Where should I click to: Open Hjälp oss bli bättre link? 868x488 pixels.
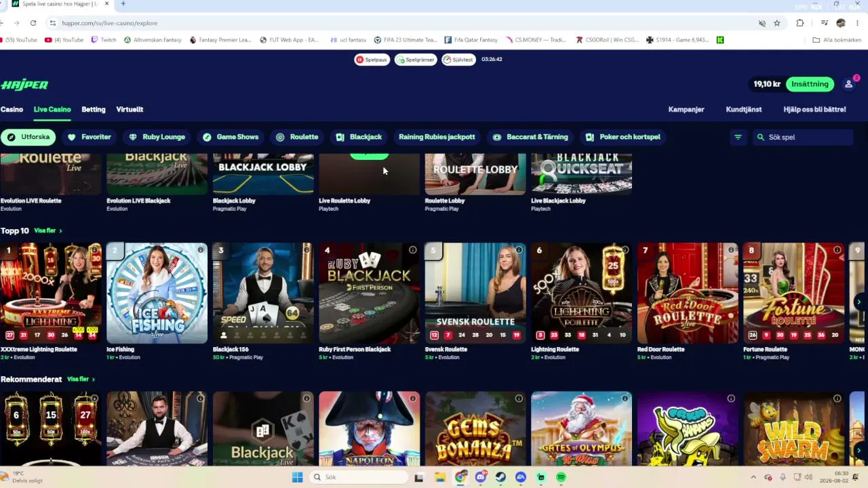[814, 109]
